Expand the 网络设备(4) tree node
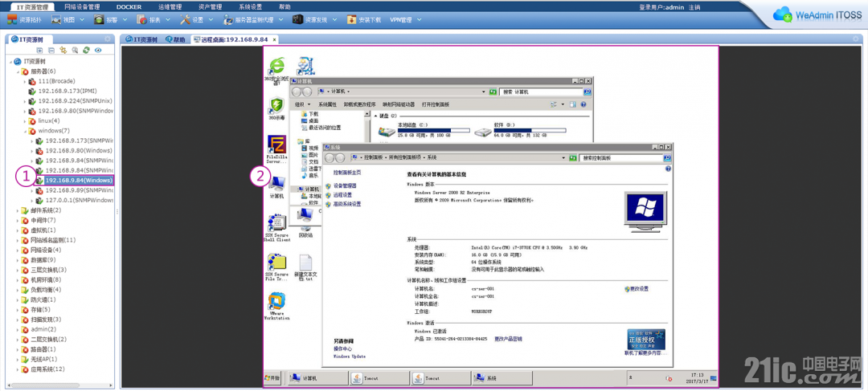The image size is (868, 391). (x=18, y=250)
